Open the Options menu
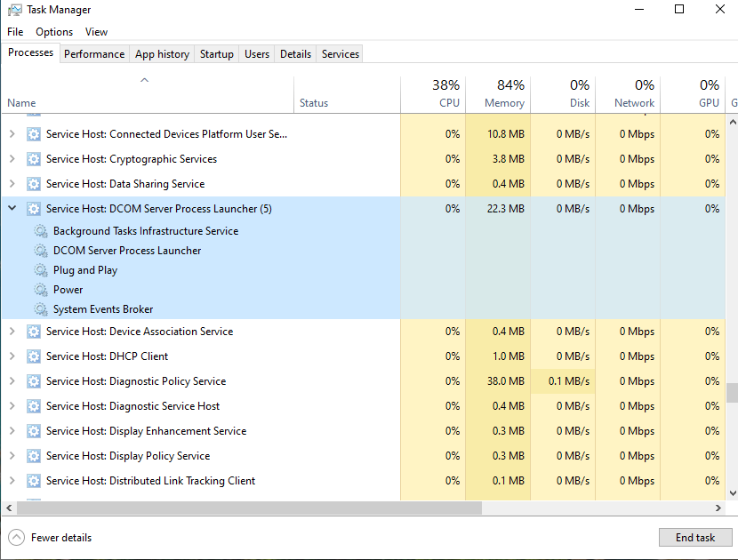Screen dimensions: 738x560 54,32
